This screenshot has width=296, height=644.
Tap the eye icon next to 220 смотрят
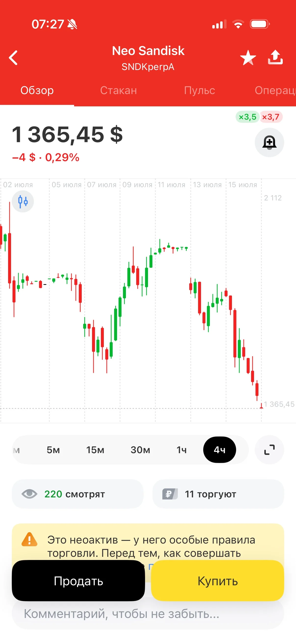point(29,494)
